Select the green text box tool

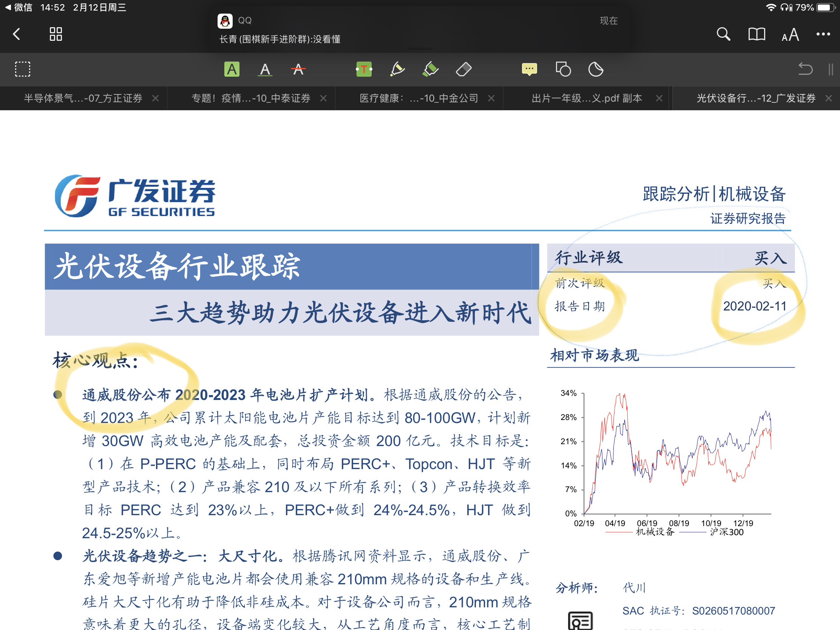364,69
